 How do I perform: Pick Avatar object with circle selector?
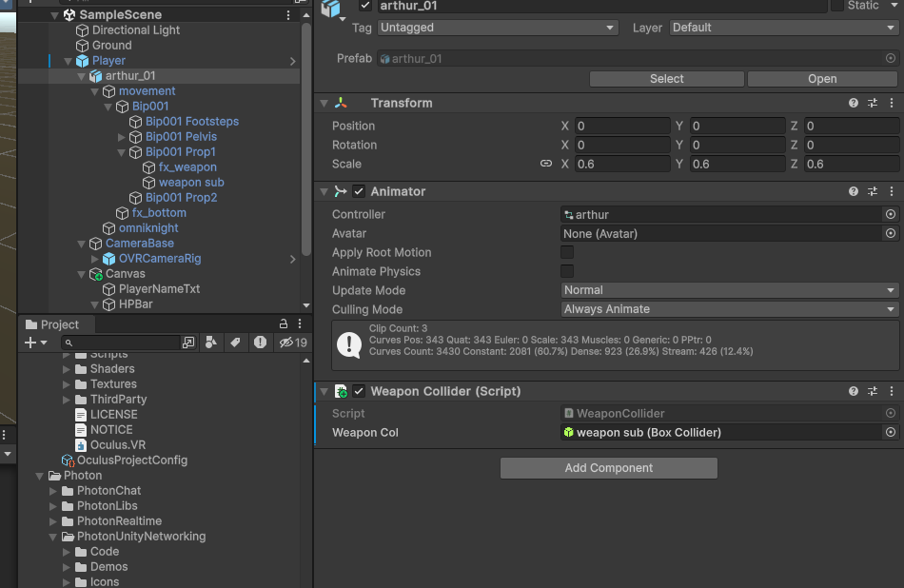[x=890, y=233]
